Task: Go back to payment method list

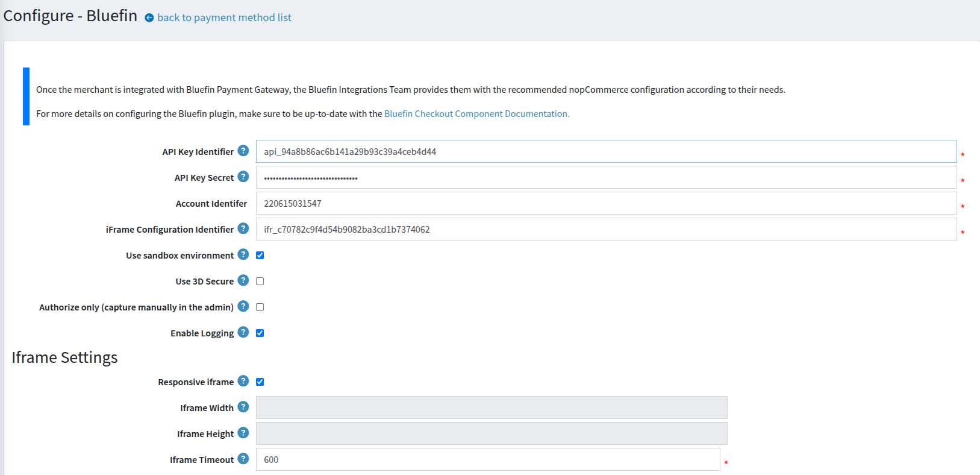Action: click(x=224, y=17)
